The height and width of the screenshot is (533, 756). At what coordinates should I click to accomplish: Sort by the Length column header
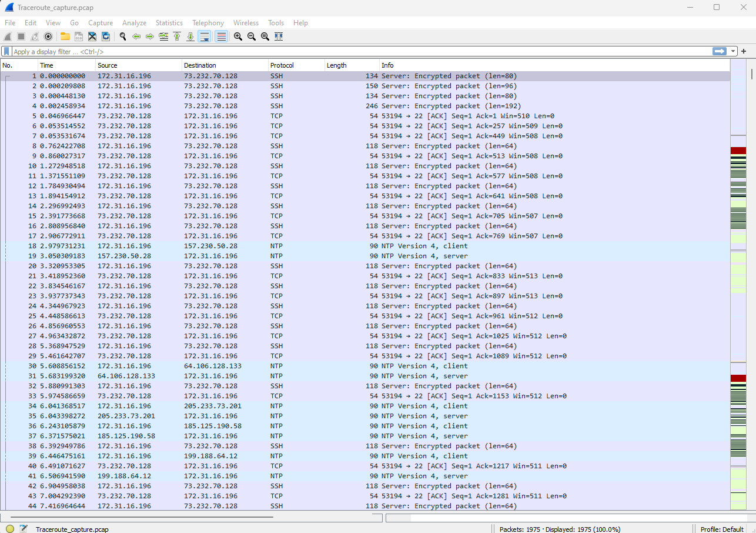pyautogui.click(x=352, y=65)
